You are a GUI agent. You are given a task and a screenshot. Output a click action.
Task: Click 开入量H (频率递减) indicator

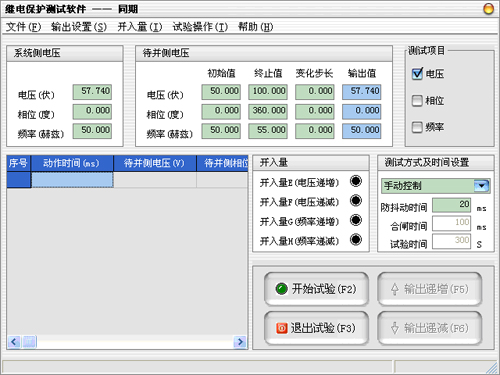356,239
